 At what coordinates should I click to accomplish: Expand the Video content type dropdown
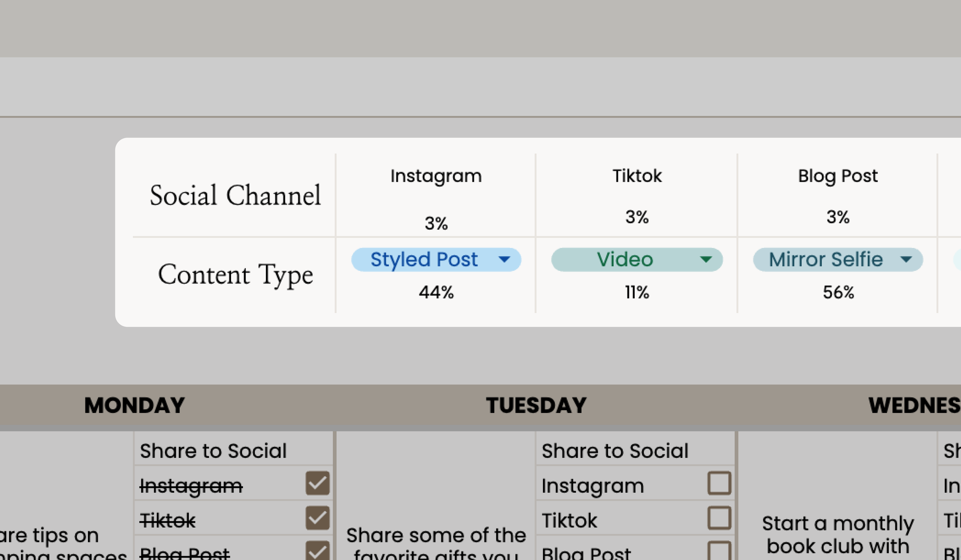coord(705,260)
